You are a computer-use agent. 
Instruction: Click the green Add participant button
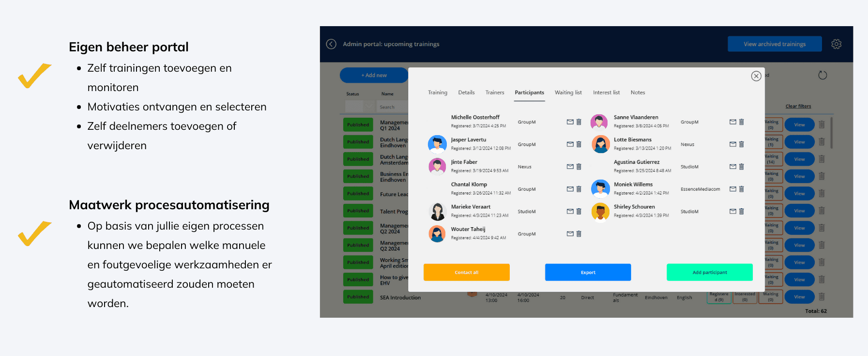coord(709,272)
